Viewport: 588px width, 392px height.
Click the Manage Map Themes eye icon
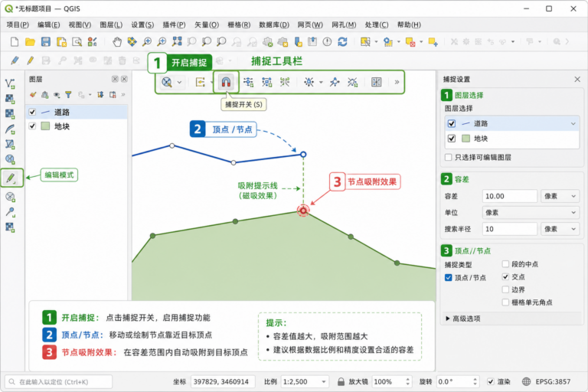pos(57,94)
